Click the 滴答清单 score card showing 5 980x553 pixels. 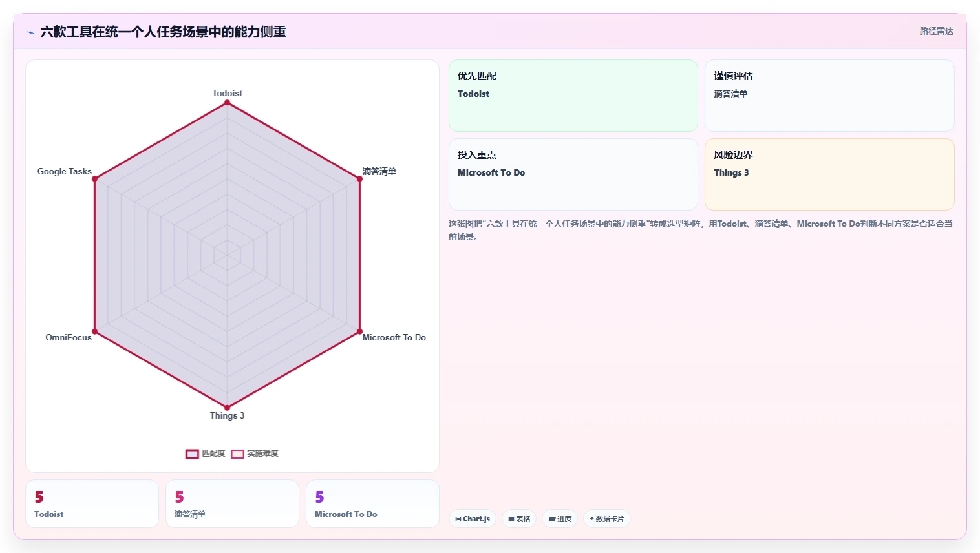[232, 503]
